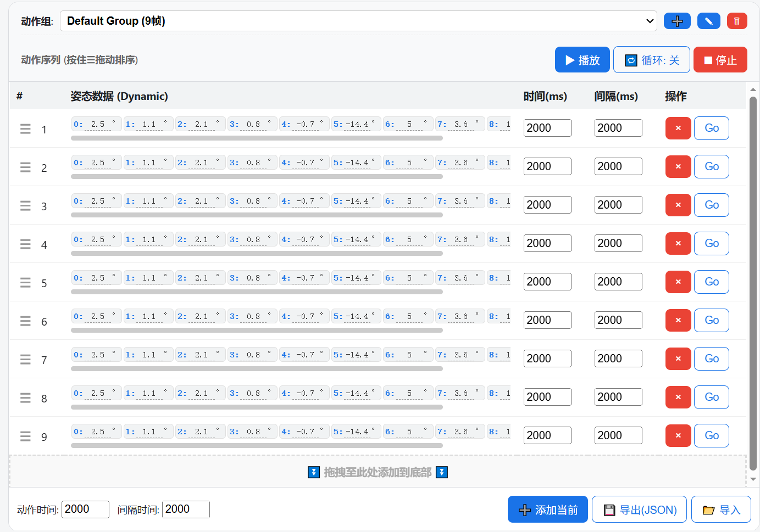760x532 pixels.
Task: Click the drag handle of row 5
Action: [25, 283]
